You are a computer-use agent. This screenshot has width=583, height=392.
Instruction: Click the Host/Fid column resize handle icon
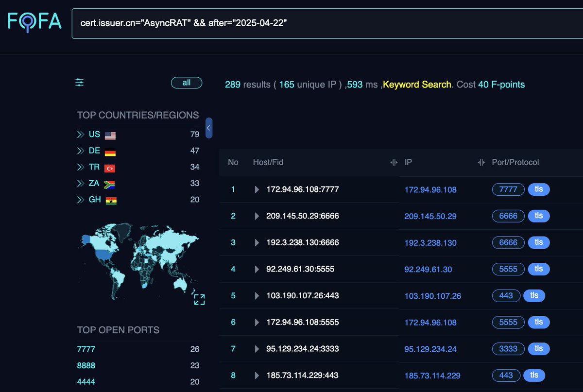(x=394, y=162)
